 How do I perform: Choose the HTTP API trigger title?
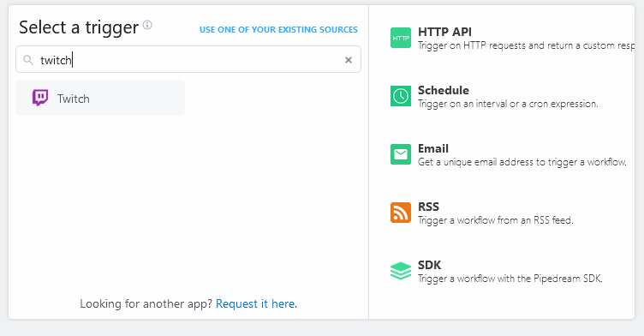pos(444,32)
